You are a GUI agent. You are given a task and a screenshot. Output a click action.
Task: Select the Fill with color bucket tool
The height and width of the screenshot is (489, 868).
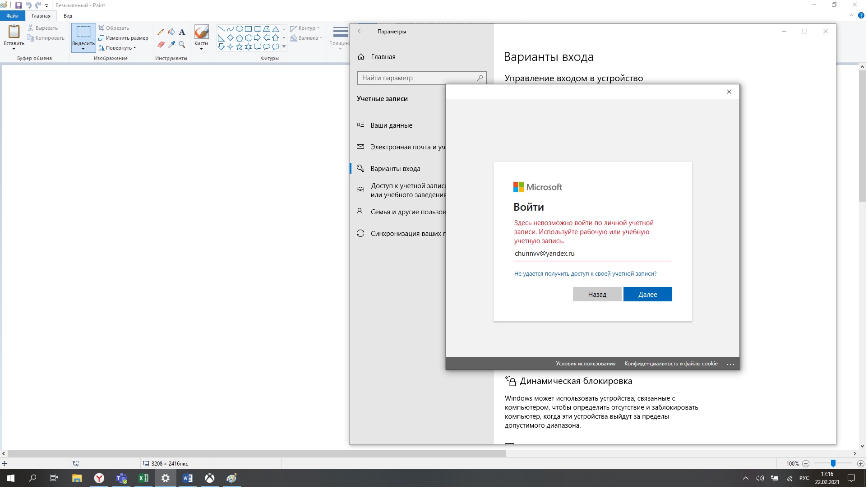171,32
